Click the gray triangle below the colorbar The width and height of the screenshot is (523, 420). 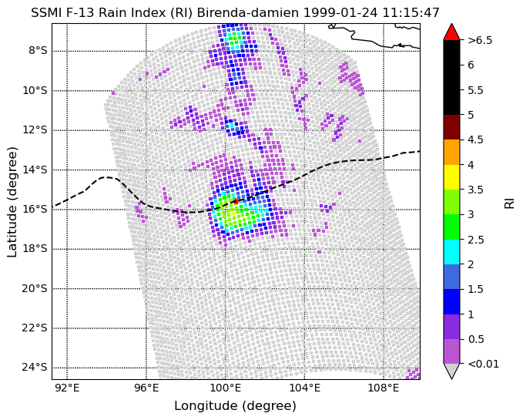point(451,371)
